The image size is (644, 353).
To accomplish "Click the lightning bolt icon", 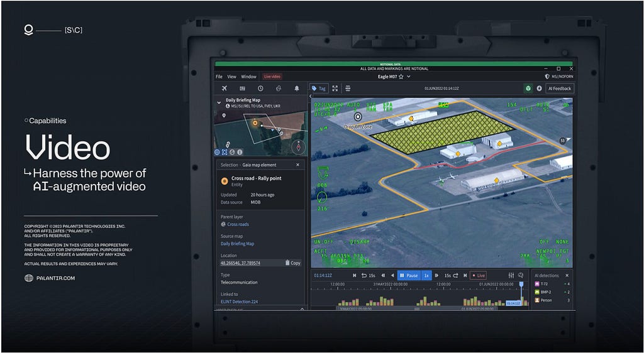I will 539,89.
